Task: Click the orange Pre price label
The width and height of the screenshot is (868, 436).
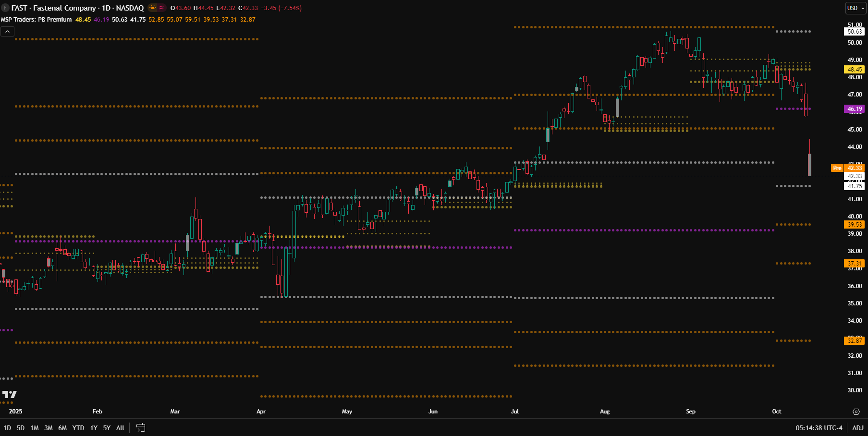Action: [x=837, y=168]
